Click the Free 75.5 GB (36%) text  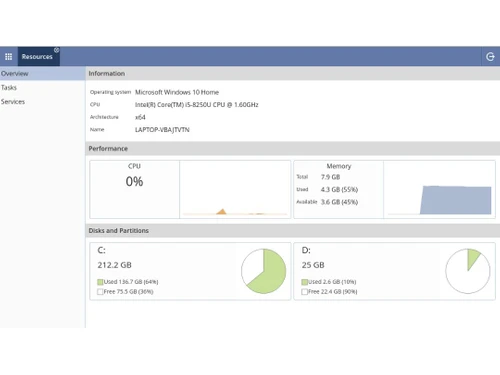(128, 292)
